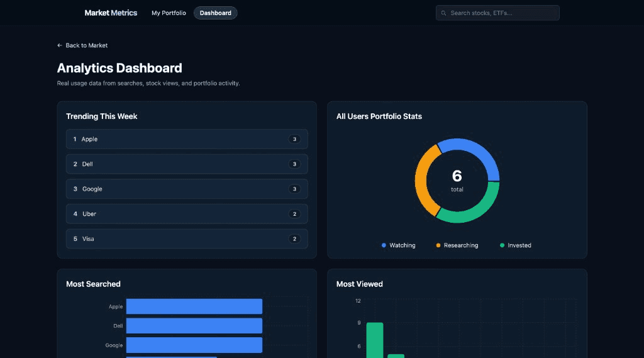644x358 pixels.
Task: Click the search magnifier icon
Action: [x=443, y=13]
